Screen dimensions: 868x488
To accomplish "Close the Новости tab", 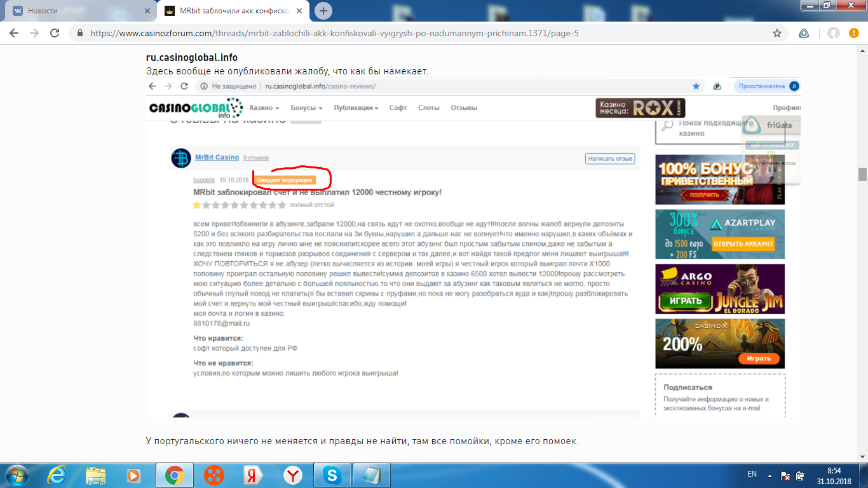I will point(147,11).
